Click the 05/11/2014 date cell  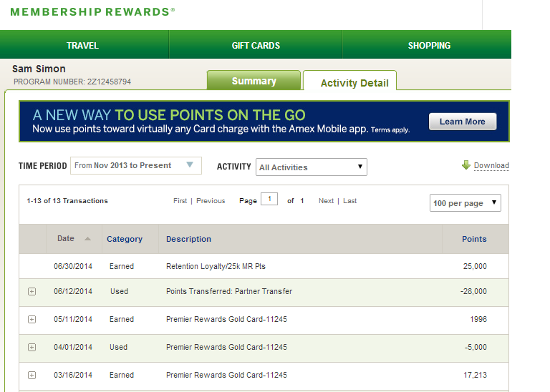tap(73, 319)
